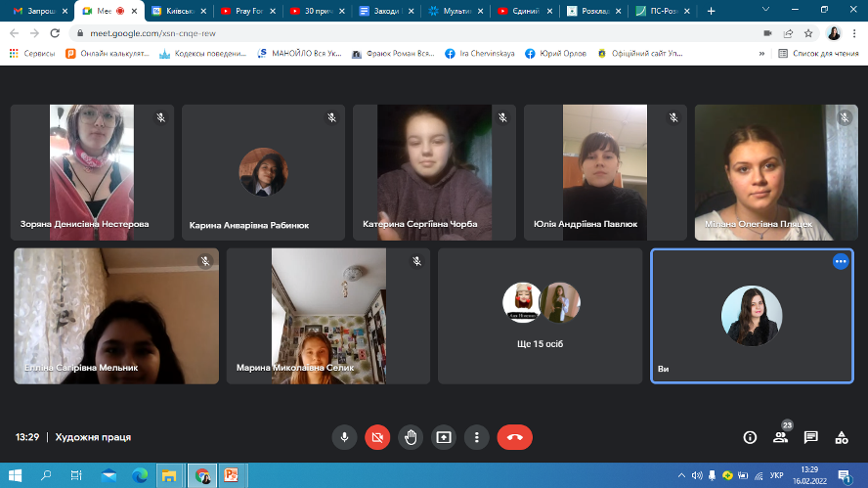
Task: Open 'Онлайн калькулят...' bookmark
Action: tap(108, 53)
